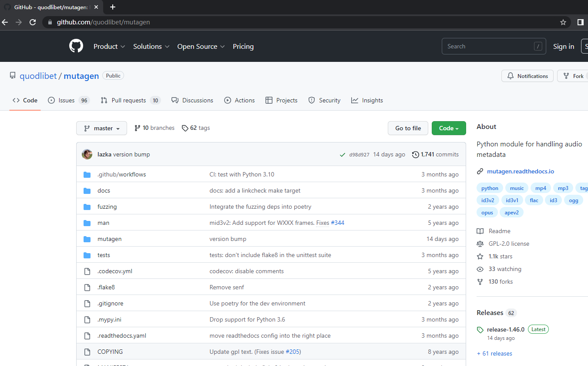Expand the Solutions menu

151,47
